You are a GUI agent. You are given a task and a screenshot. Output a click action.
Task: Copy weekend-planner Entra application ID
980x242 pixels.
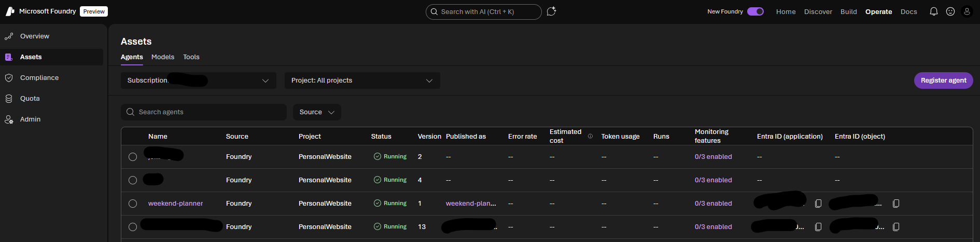[x=818, y=204]
